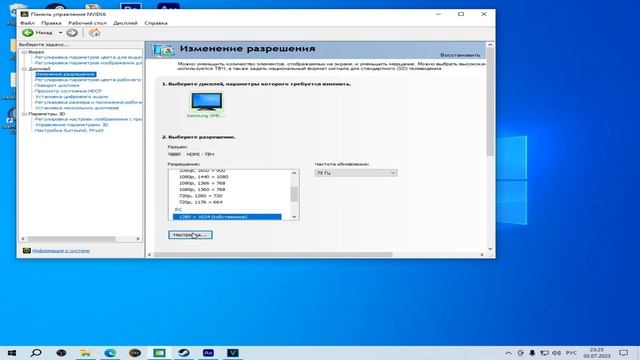640x360 pixels.
Task: Click the gray Forward arrow button
Action: pyautogui.click(x=72, y=33)
